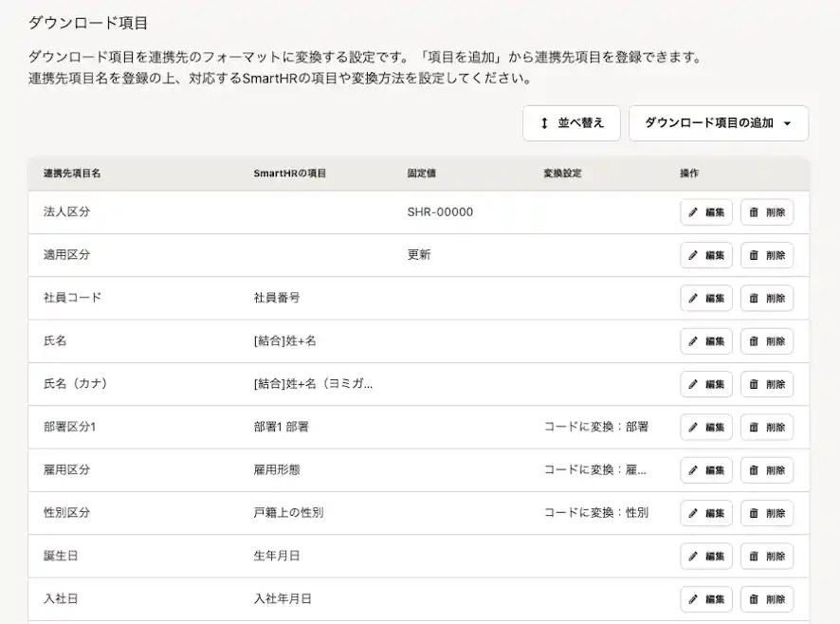Click the trash icon for 性別区分

coord(752,512)
